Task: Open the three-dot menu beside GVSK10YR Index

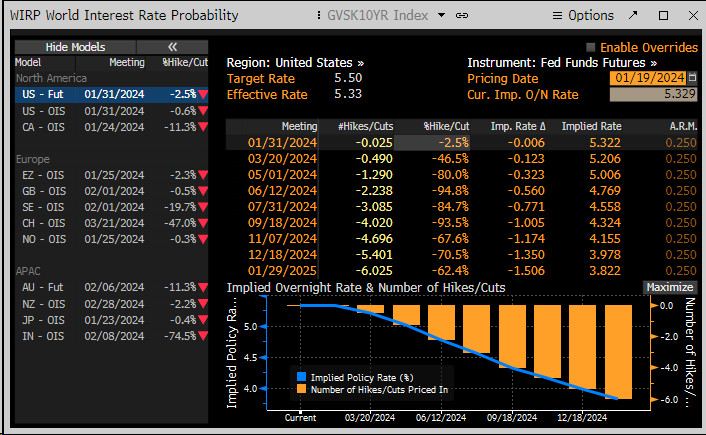Action: pyautogui.click(x=319, y=15)
